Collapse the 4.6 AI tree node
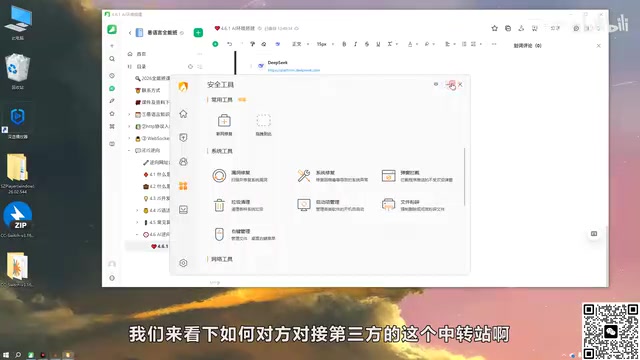The width and height of the screenshot is (640, 360). point(137,234)
